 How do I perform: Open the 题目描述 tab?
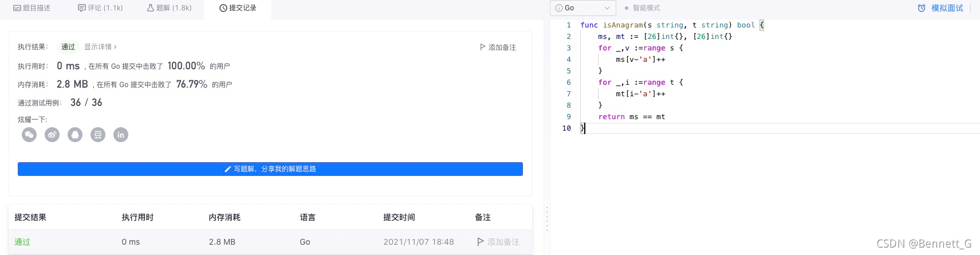click(x=32, y=8)
